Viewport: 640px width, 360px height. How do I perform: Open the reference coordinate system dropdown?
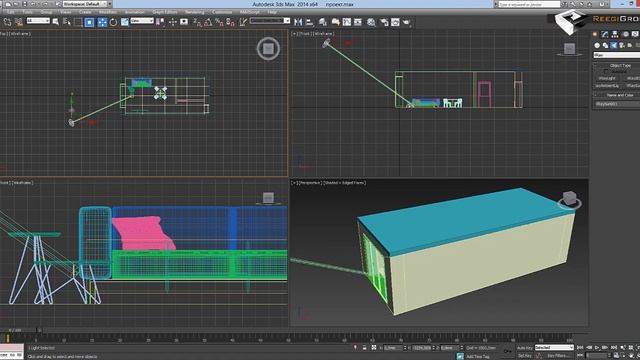(x=142, y=21)
